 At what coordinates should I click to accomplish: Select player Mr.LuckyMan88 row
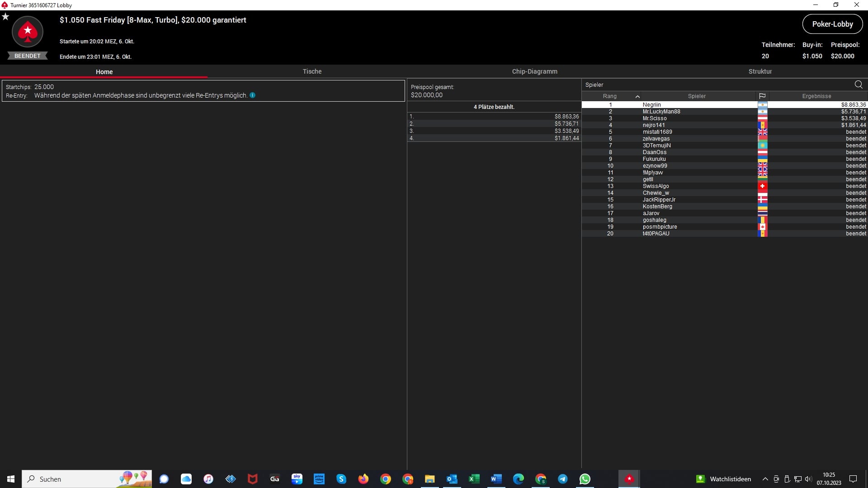[661, 112]
